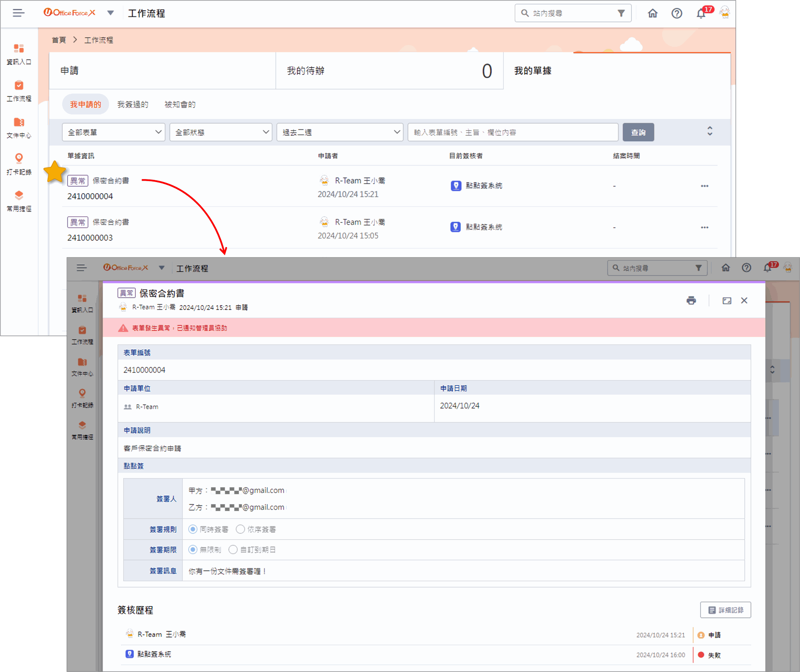The height and width of the screenshot is (672, 800).
Task: Click the 詳細記錄 button
Action: [x=725, y=610]
